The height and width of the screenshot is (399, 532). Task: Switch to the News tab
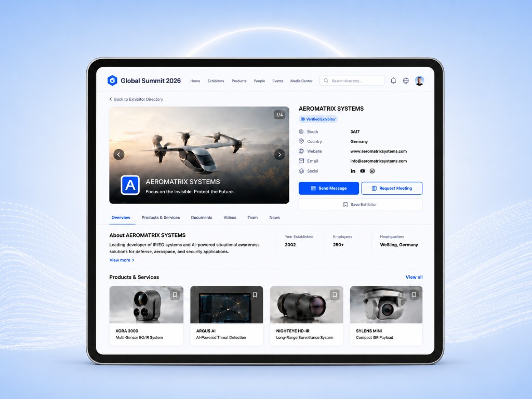pos(274,218)
